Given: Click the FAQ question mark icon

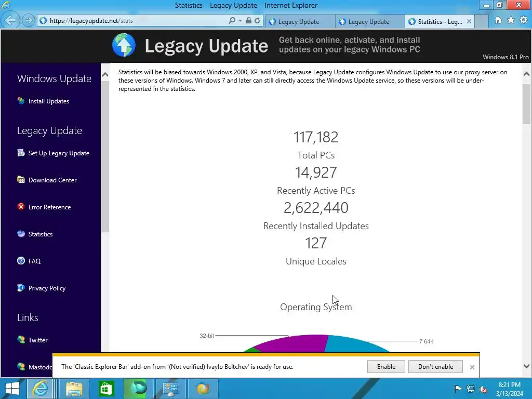Looking at the screenshot, I should click(x=21, y=261).
